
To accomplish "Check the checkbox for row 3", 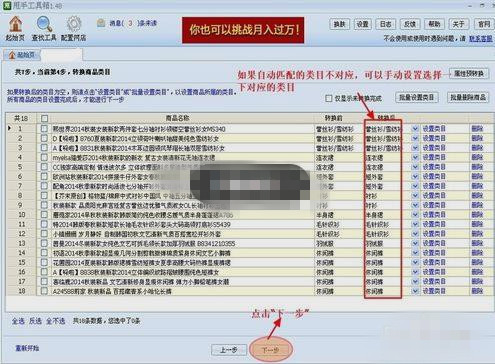I will click(x=44, y=148).
